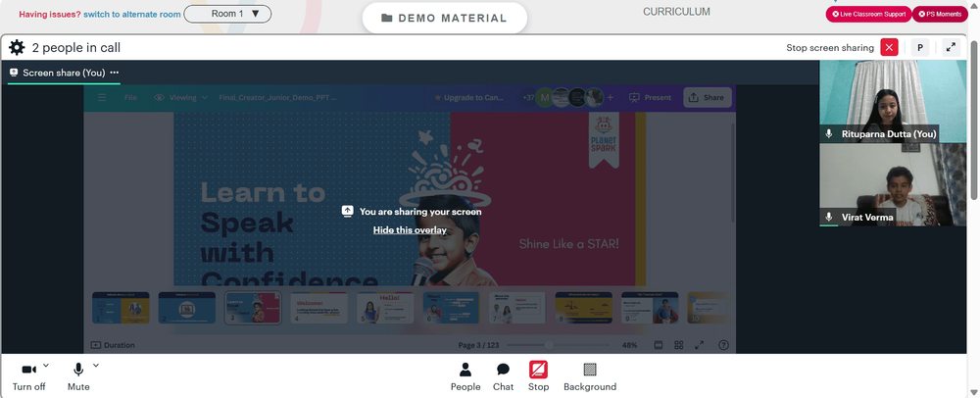The width and height of the screenshot is (980, 398).
Task: Click the red Stop sharing icon
Action: (538, 370)
